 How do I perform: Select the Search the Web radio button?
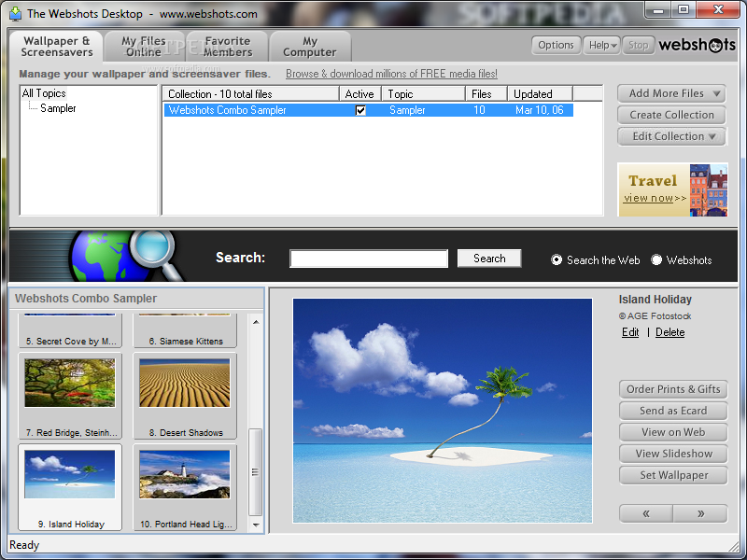click(557, 260)
